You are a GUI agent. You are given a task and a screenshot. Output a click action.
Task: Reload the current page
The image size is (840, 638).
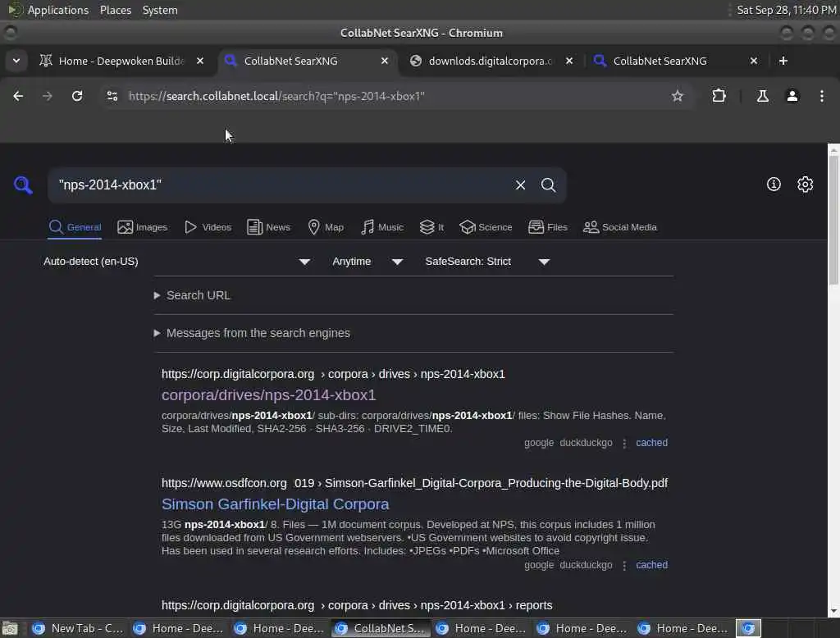[77, 96]
